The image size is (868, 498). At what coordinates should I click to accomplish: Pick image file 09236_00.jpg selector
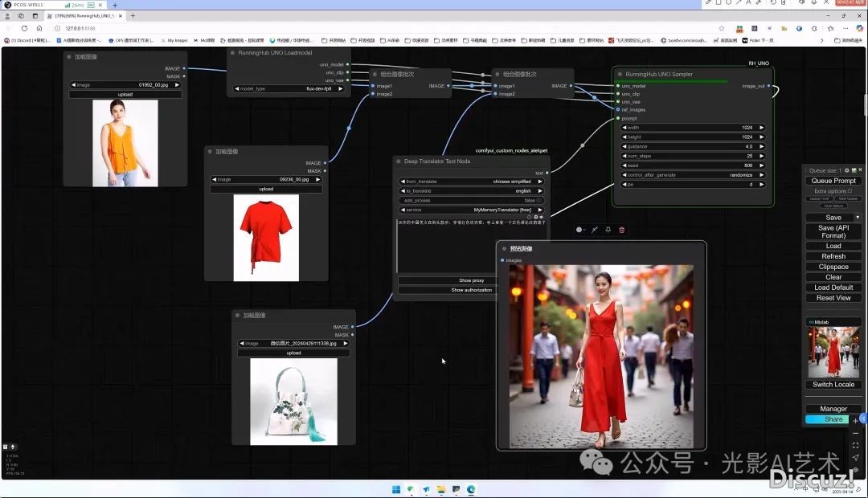pos(266,179)
